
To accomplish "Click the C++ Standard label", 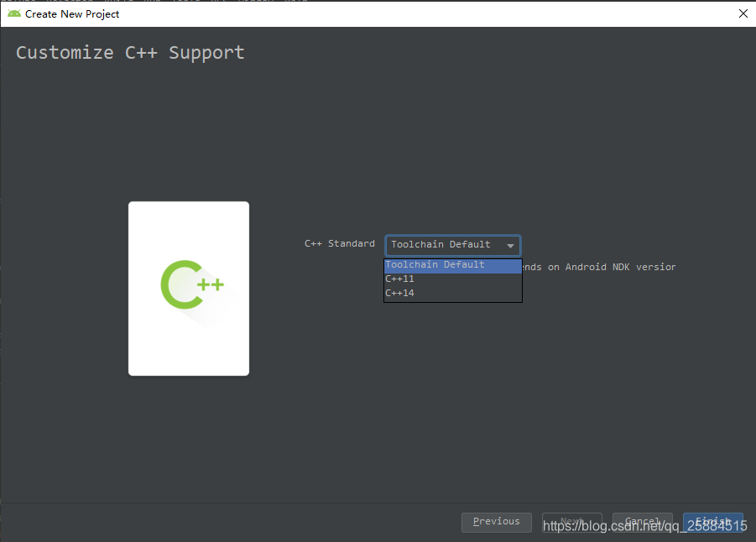I will coord(340,243).
